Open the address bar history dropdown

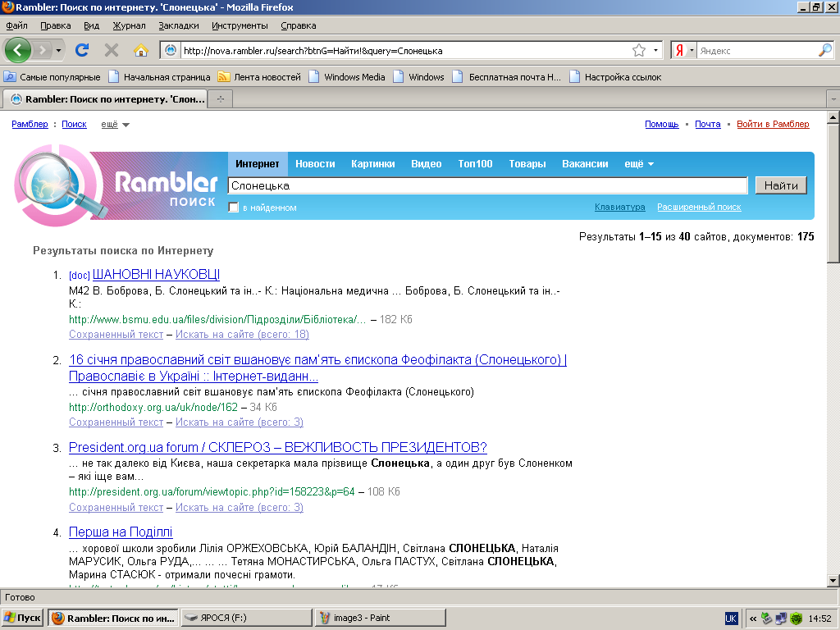[655, 50]
